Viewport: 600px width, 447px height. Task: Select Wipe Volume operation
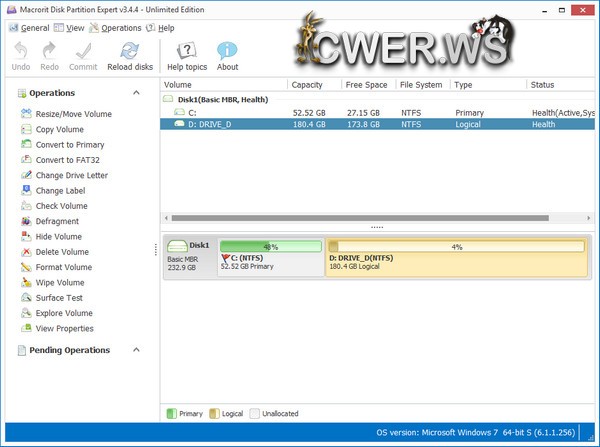pos(52,282)
